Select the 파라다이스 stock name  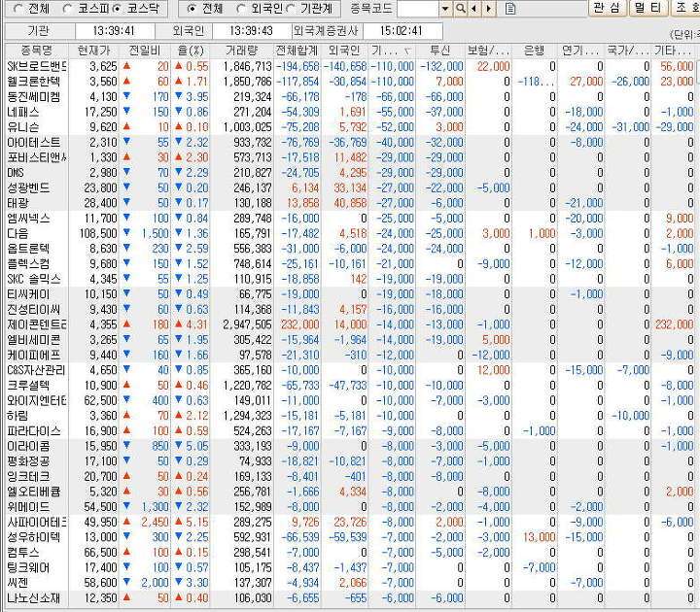(33, 431)
